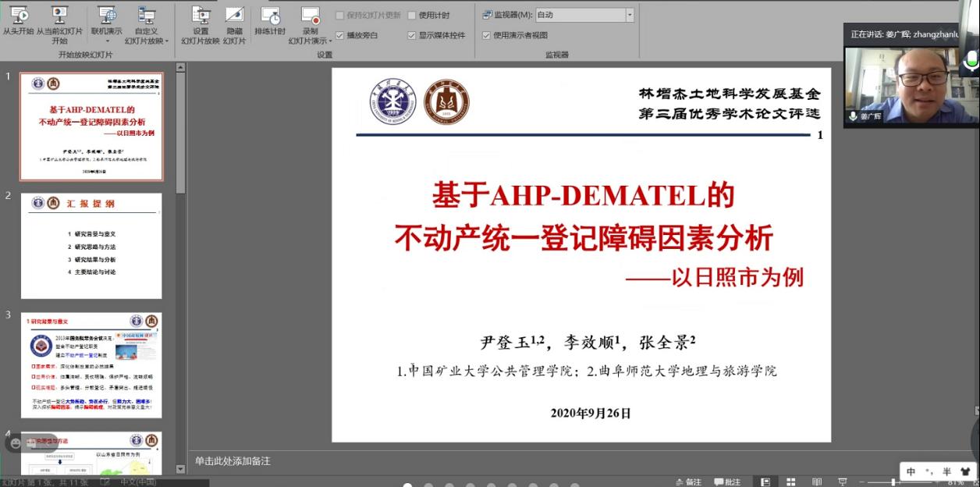Click the microphone icon beside 姜广辉 name
Image resolution: width=980 pixels, height=487 pixels.
click(x=854, y=116)
